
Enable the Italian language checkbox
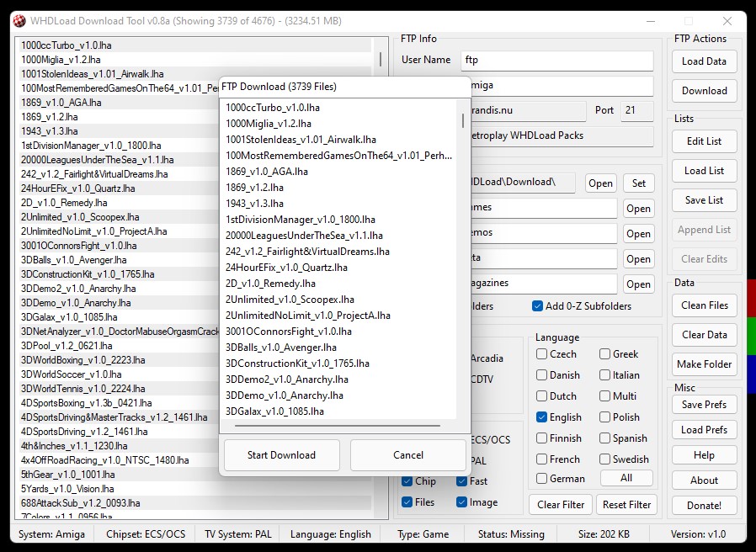point(604,375)
